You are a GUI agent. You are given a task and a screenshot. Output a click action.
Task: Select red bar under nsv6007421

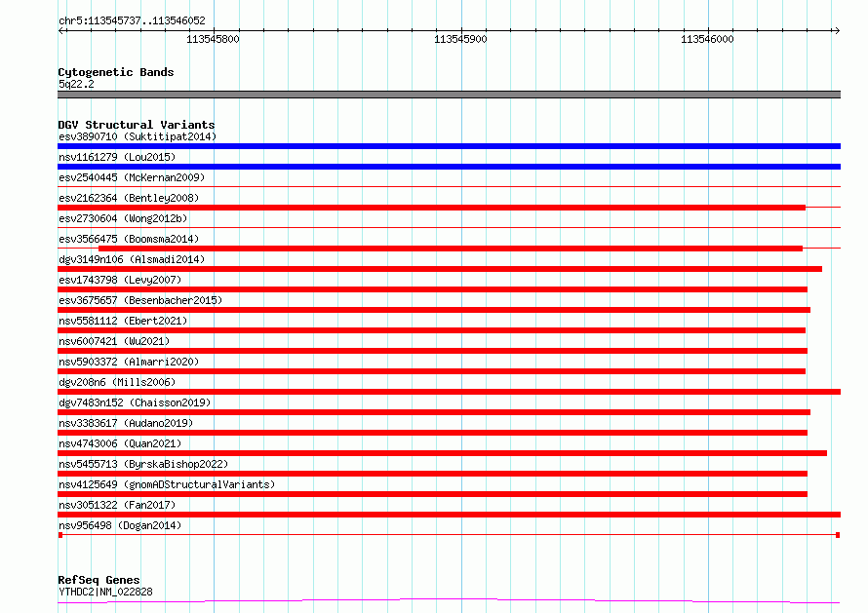tap(432, 351)
